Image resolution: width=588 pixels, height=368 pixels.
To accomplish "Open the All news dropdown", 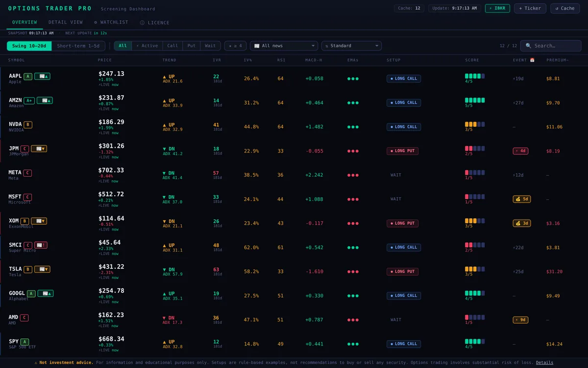I will click(284, 46).
